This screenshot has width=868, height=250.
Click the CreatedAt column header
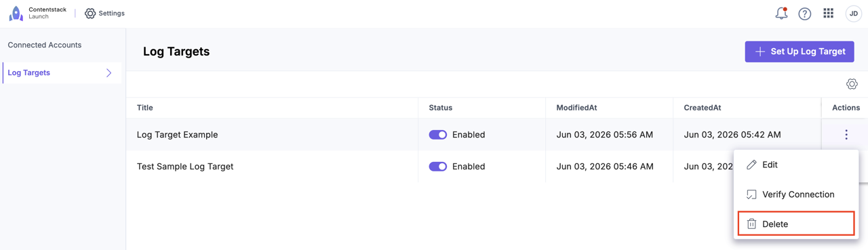[703, 108]
